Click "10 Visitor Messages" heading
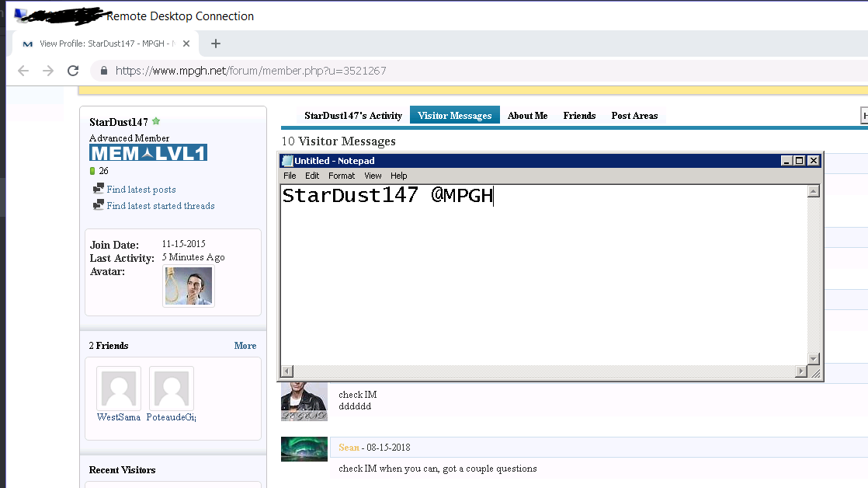Screen dimensions: 868x488 point(339,141)
